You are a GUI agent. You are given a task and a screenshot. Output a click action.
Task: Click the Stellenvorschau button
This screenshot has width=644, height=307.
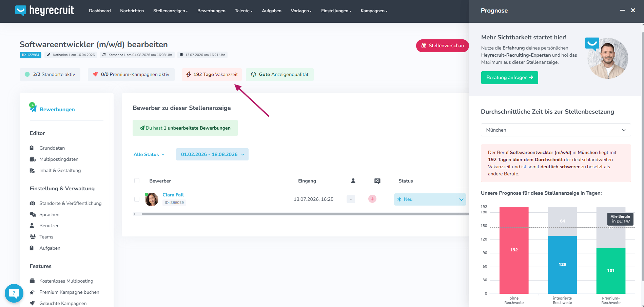coord(443,46)
